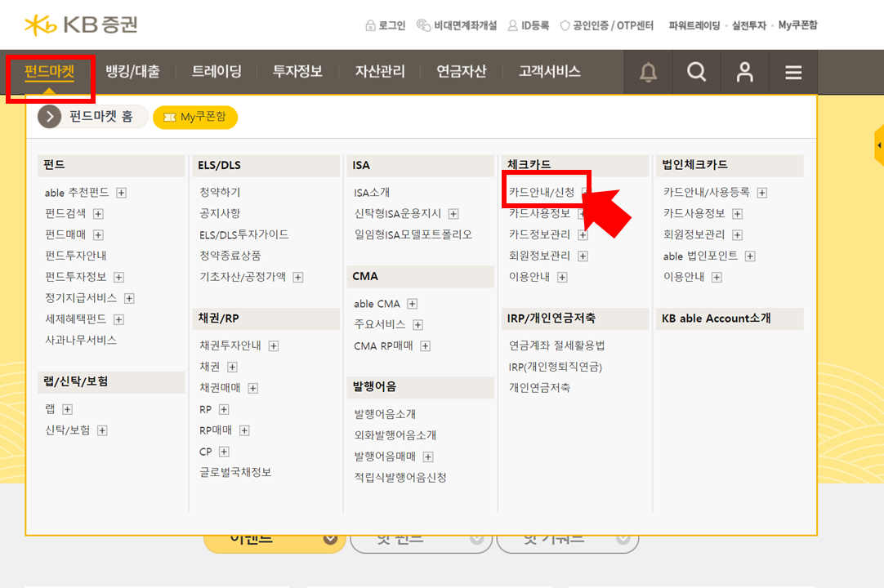Open 연금계좌 절세활용법 link
This screenshot has width=884, height=588.
tap(556, 345)
